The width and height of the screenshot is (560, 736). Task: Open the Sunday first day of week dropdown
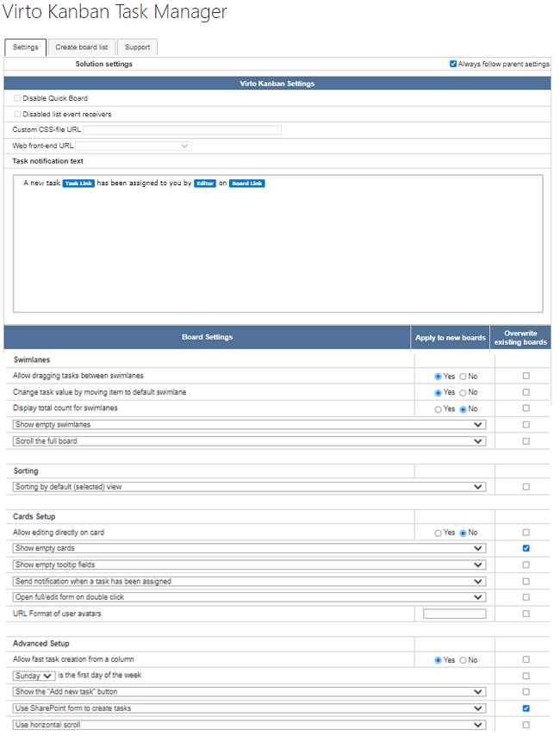click(34, 676)
